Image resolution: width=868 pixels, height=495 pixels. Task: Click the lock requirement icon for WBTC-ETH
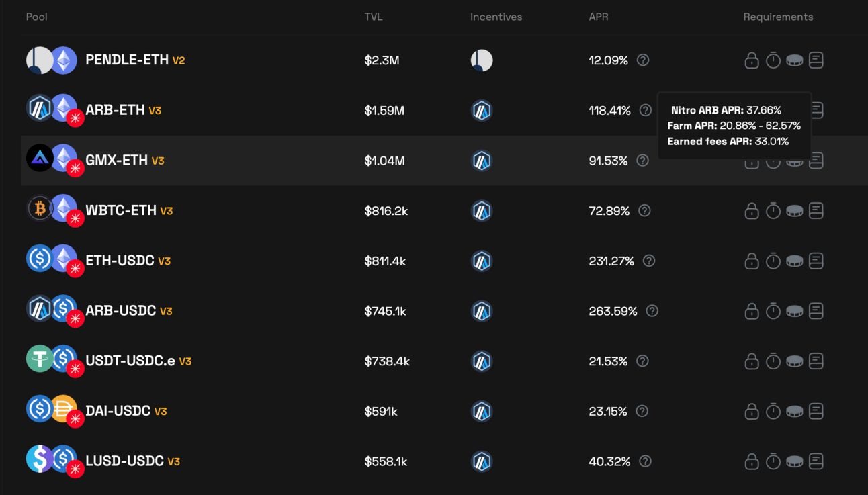click(x=752, y=210)
